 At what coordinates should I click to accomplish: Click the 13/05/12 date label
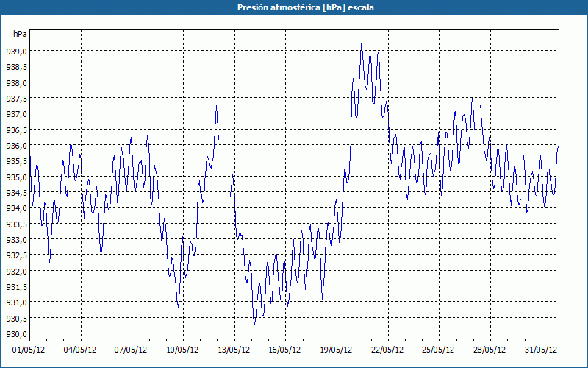(x=234, y=350)
